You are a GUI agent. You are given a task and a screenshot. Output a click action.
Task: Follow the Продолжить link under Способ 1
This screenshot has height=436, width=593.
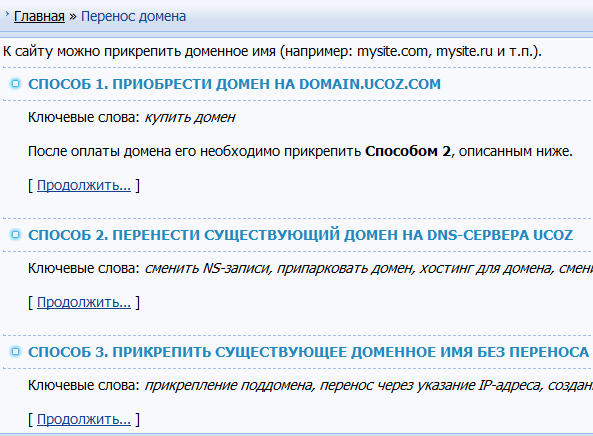click(84, 186)
